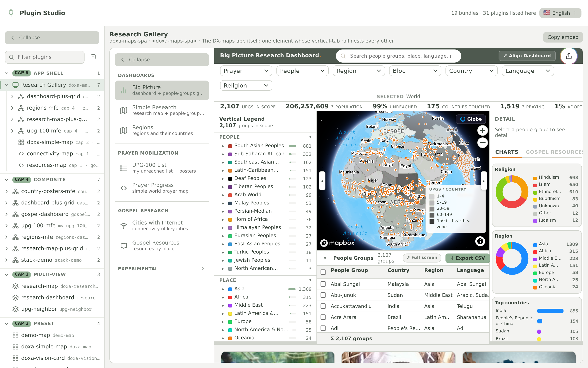Open the Prayer filter dropdown
The image size is (588, 368).
point(246,71)
